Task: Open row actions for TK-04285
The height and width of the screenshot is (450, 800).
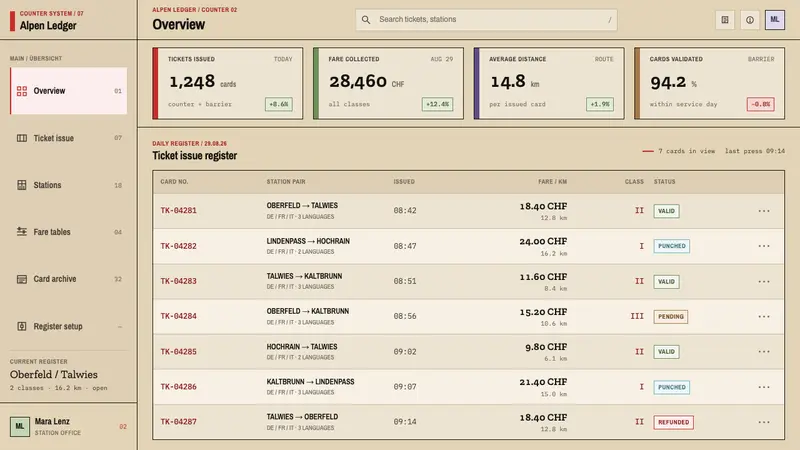Action: 763,352
